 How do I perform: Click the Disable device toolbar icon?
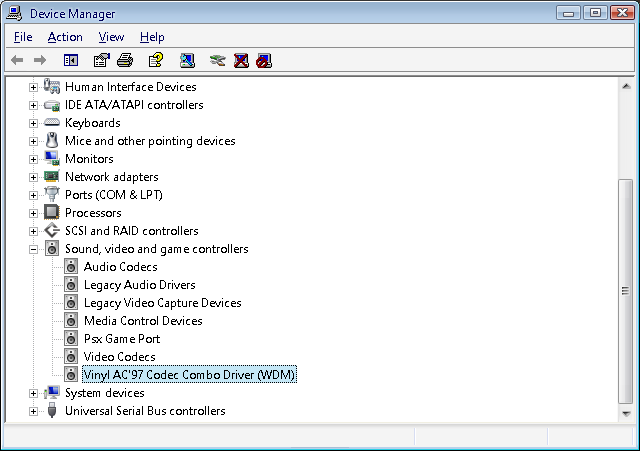264,61
